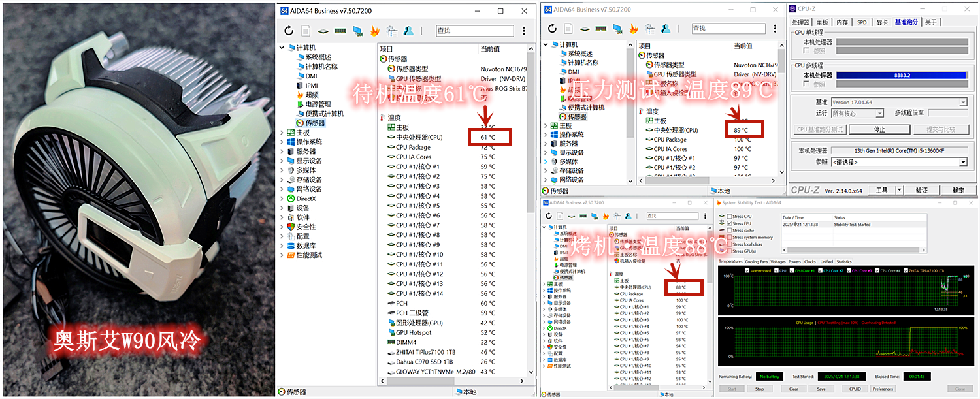980x399 pixels.
Task: Open the three-dot menu in the left AIDA64 window
Action: point(524,31)
